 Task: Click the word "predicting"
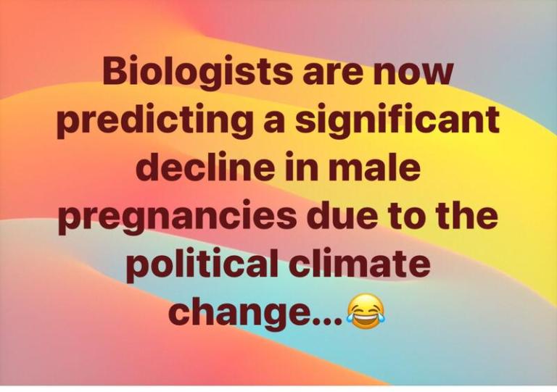(152, 121)
